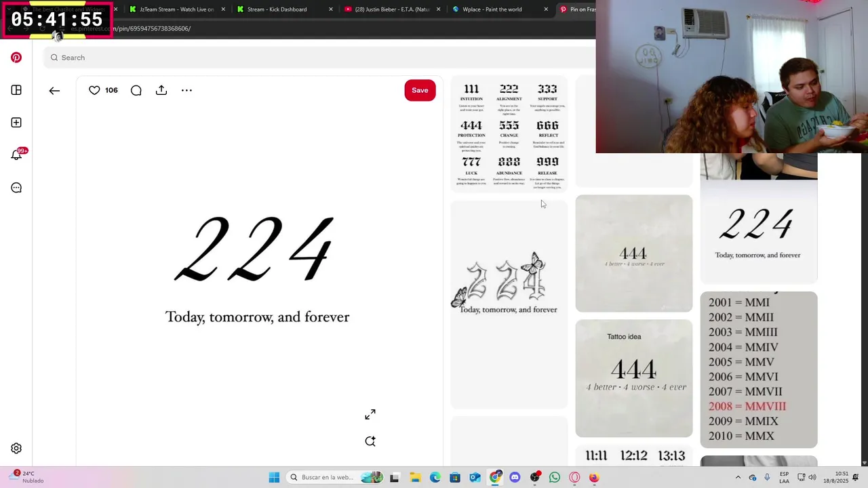Viewport: 868px width, 488px height.
Task: Close the JzTeam Stream tab
Action: pos(223,9)
